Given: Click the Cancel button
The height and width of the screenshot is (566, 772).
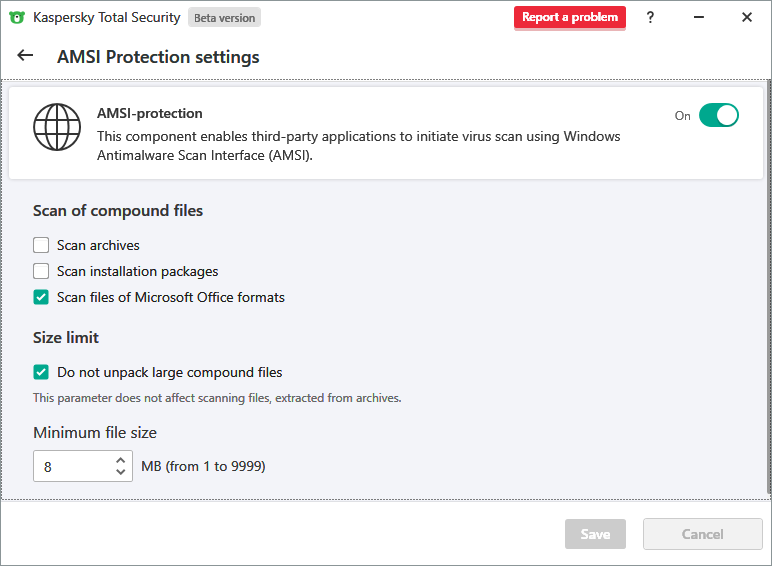Looking at the screenshot, I should [x=702, y=534].
